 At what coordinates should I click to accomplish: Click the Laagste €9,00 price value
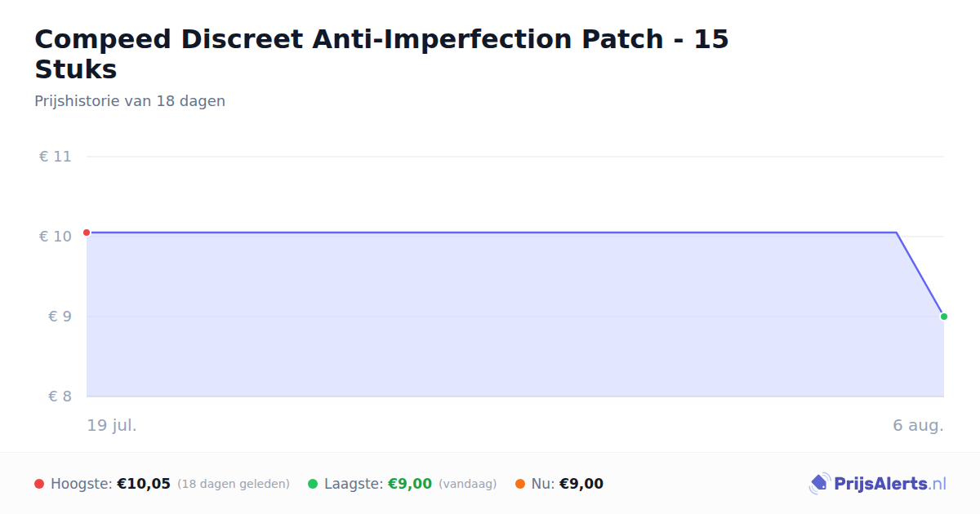point(410,484)
